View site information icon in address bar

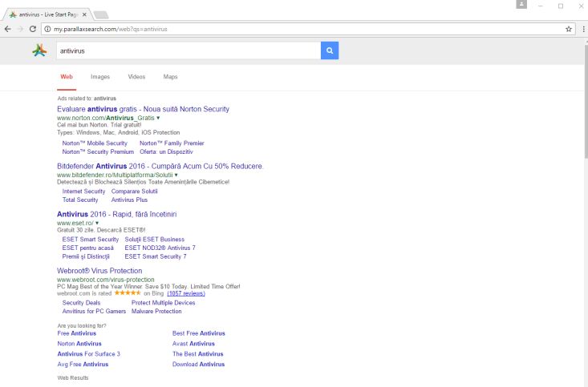click(47, 29)
